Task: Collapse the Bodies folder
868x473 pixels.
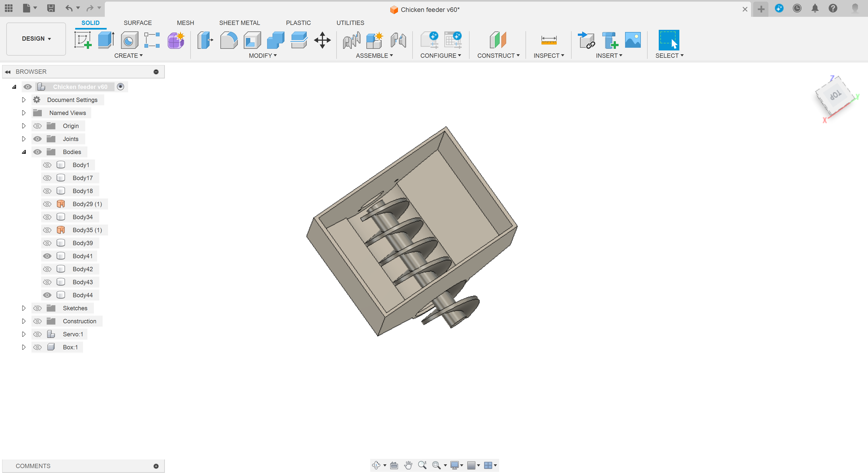Action: [x=24, y=152]
